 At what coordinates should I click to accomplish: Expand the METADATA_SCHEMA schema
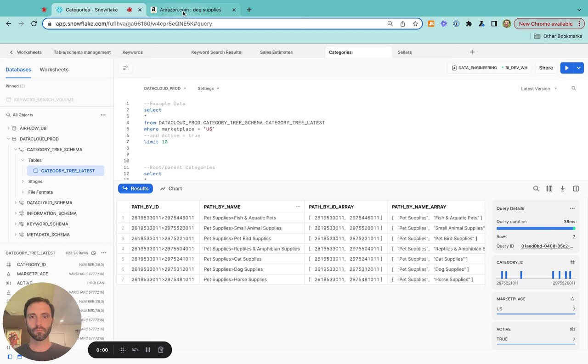click(16, 235)
